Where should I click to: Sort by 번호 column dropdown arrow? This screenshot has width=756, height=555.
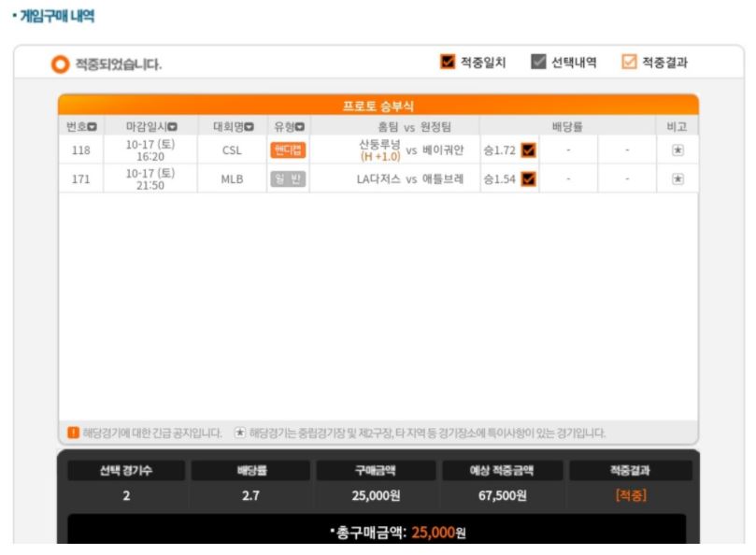pyautogui.click(x=93, y=127)
